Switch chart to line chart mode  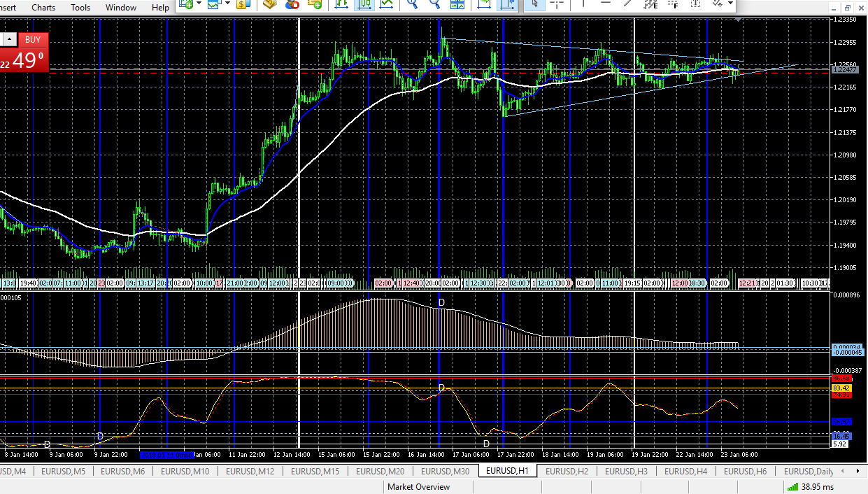point(387,3)
